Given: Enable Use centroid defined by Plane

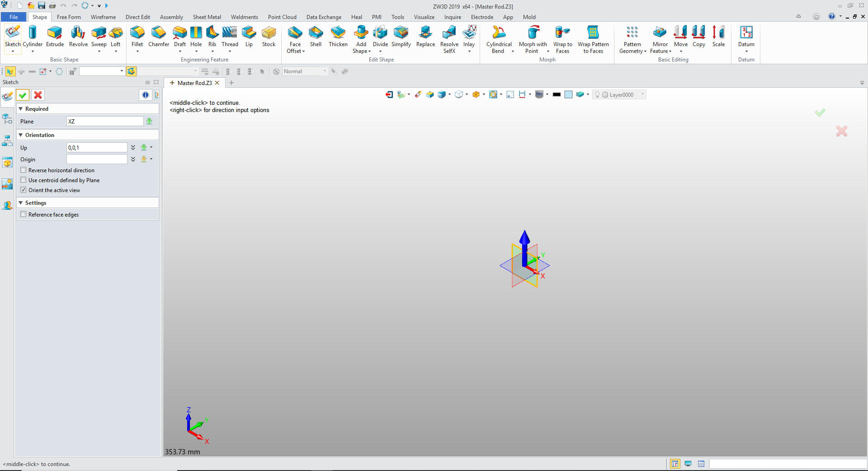Looking at the screenshot, I should coord(24,180).
